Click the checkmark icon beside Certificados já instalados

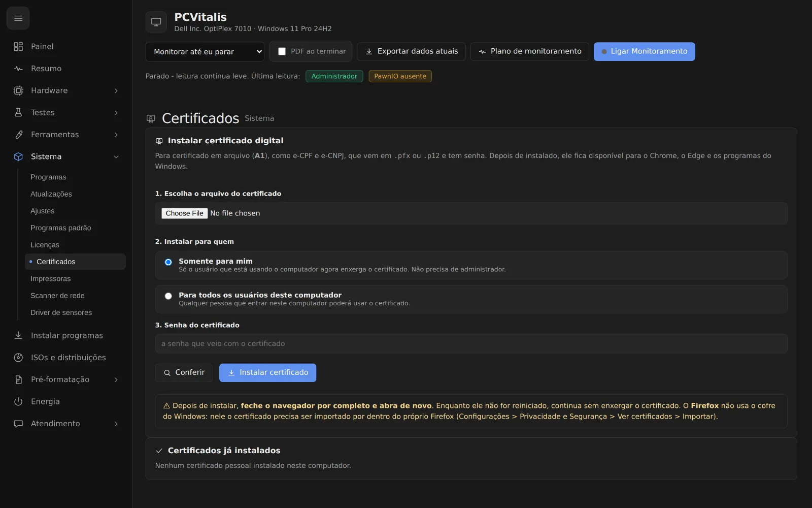(x=159, y=451)
